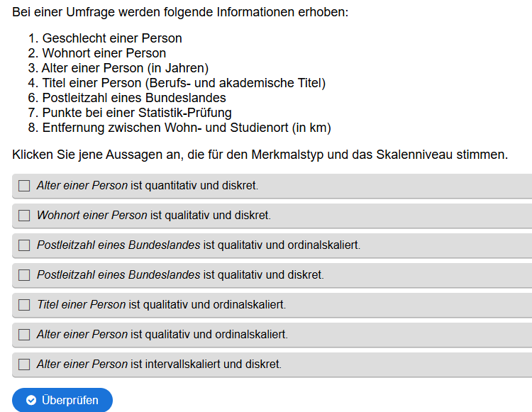Tick checkbox for Alter quantitativ und diskret
This screenshot has width=532, height=412.
pos(24,186)
